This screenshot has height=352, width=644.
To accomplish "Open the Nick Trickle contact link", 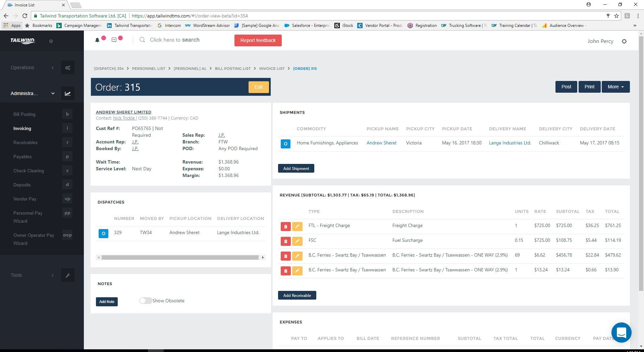I will [x=124, y=118].
